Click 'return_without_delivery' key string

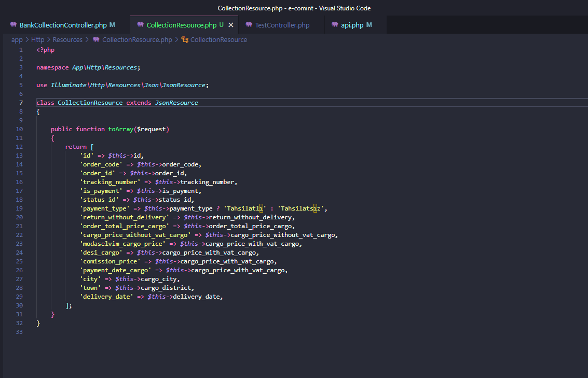[x=125, y=217]
